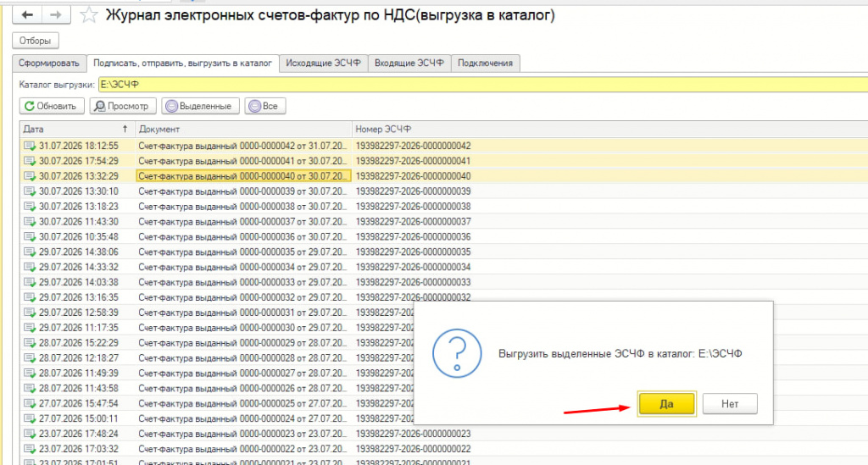Click the document icon of row 23.07.2026 17:03:32
This screenshot has height=465, width=868.
[30, 449]
